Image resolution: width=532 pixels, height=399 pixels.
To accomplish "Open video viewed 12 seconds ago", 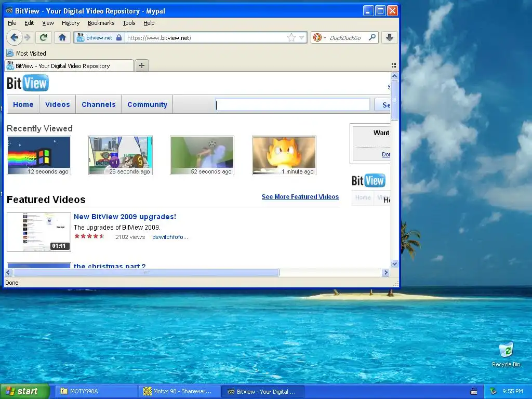I will [x=39, y=155].
